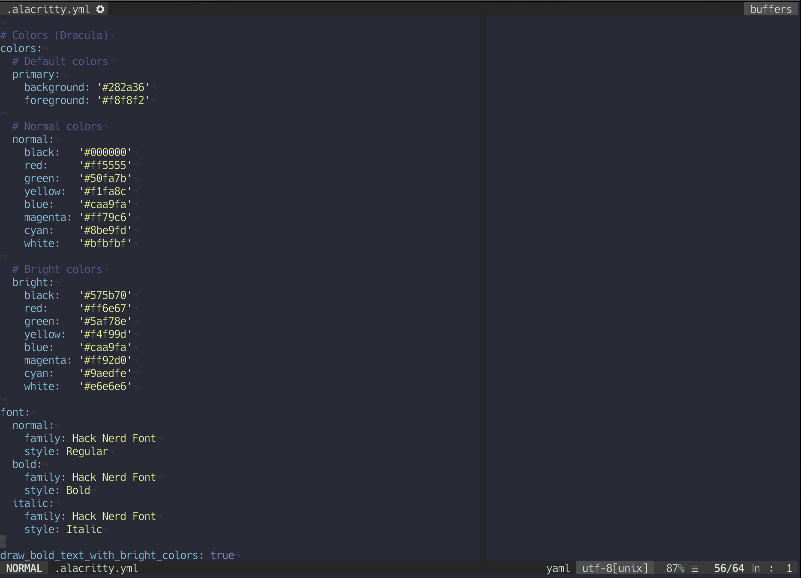Click the bright green value '#5af78e'
This screenshot has height=578, width=801.
tap(105, 321)
